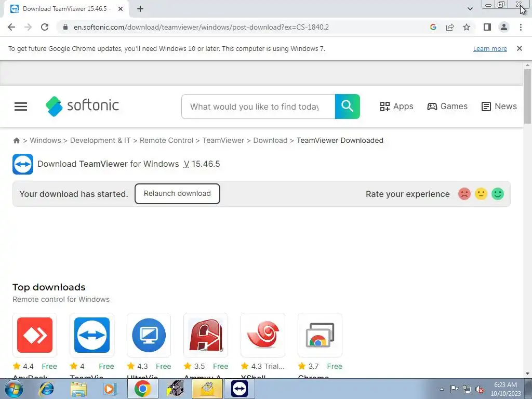Open the Chrome profile avatar menu

pos(504,27)
